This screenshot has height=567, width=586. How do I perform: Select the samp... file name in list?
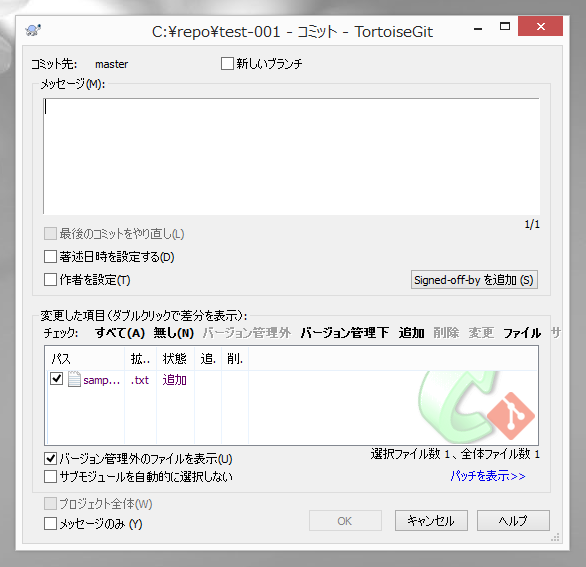tap(102, 380)
